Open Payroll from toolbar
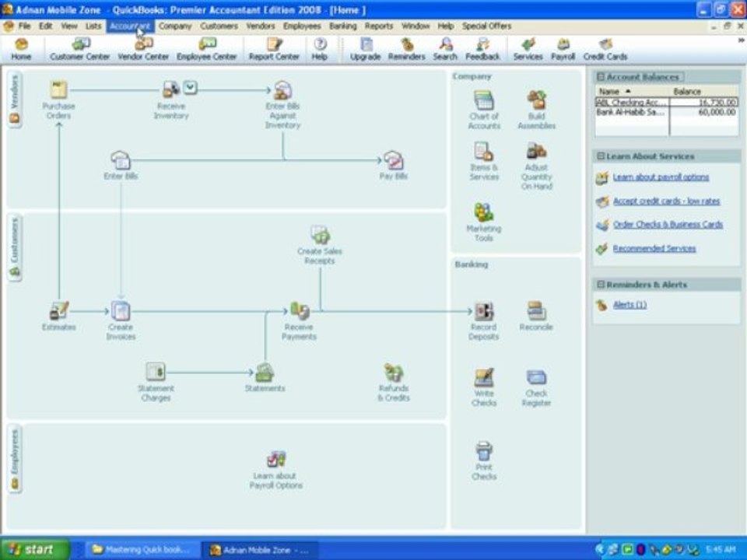 coord(563,50)
